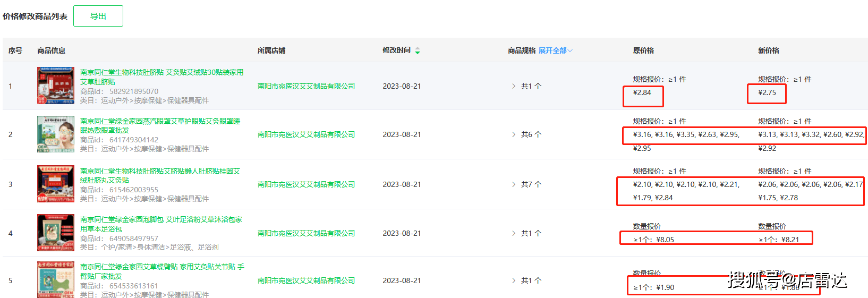Click the 导出 export button

tap(98, 16)
